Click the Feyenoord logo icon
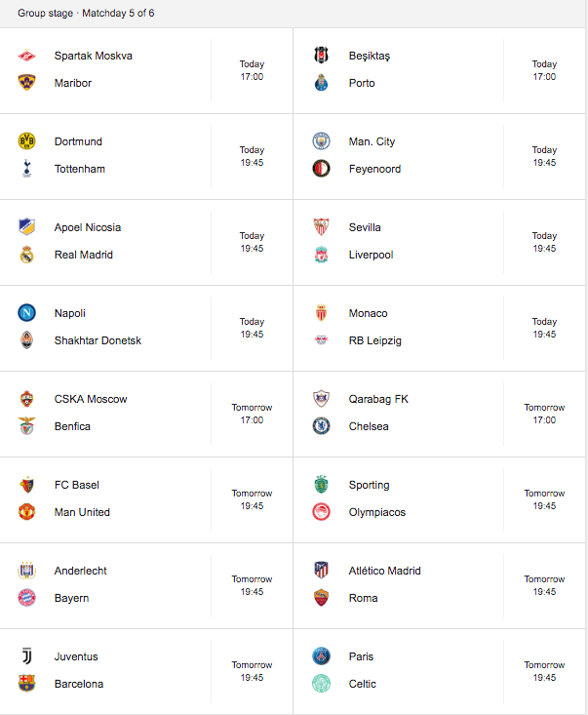 pyautogui.click(x=322, y=169)
